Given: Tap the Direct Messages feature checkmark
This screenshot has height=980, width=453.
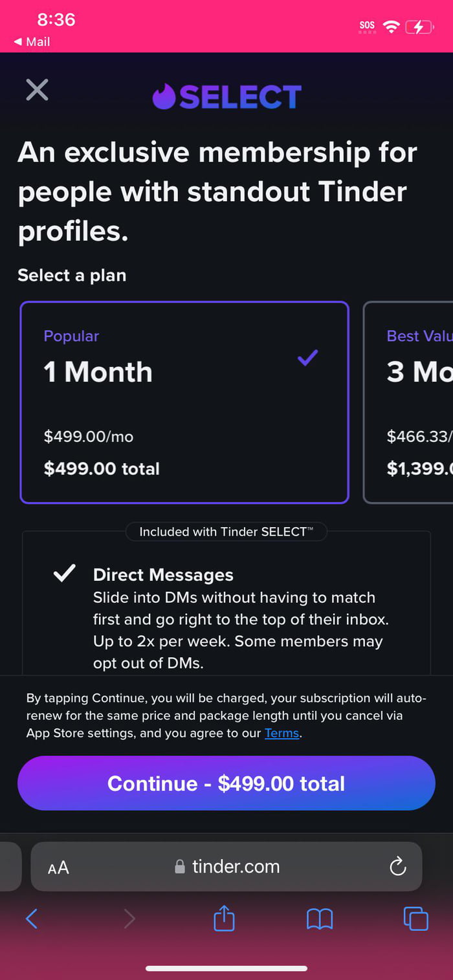Looking at the screenshot, I should 64,573.
